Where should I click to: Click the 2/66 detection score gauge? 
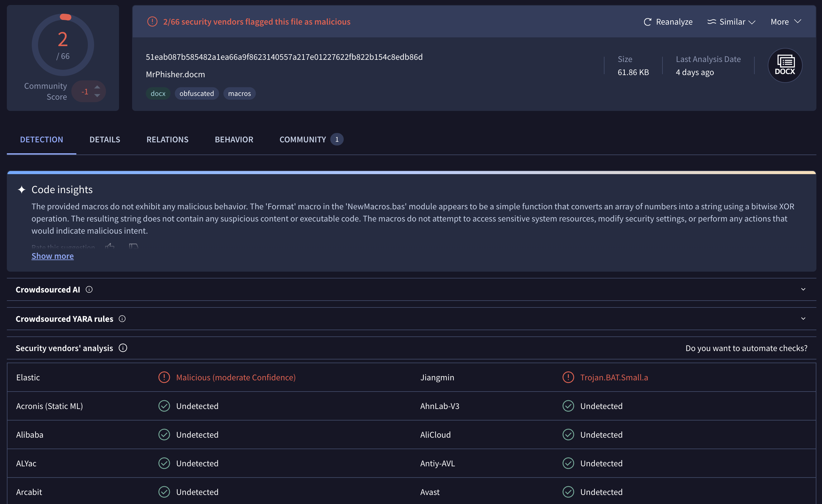(63, 44)
